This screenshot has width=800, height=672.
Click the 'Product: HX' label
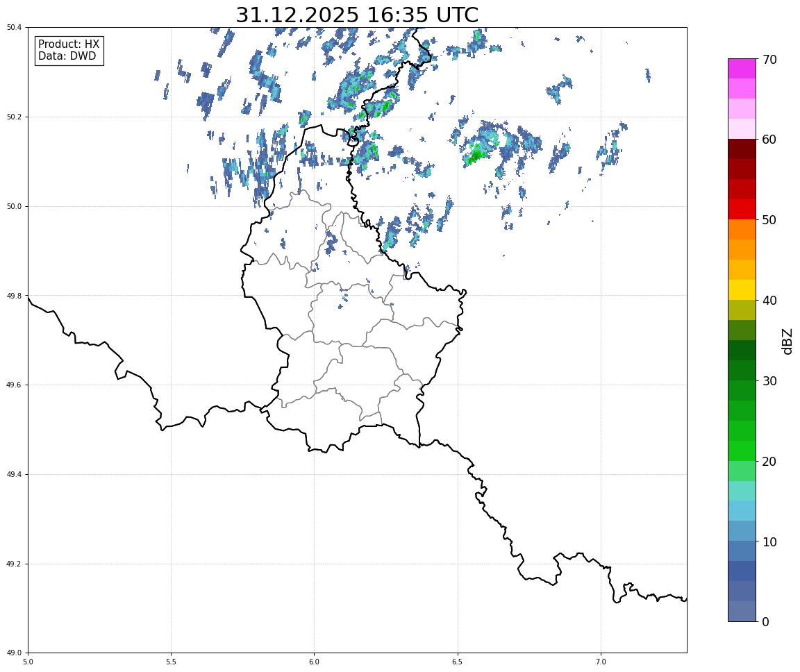[69, 44]
